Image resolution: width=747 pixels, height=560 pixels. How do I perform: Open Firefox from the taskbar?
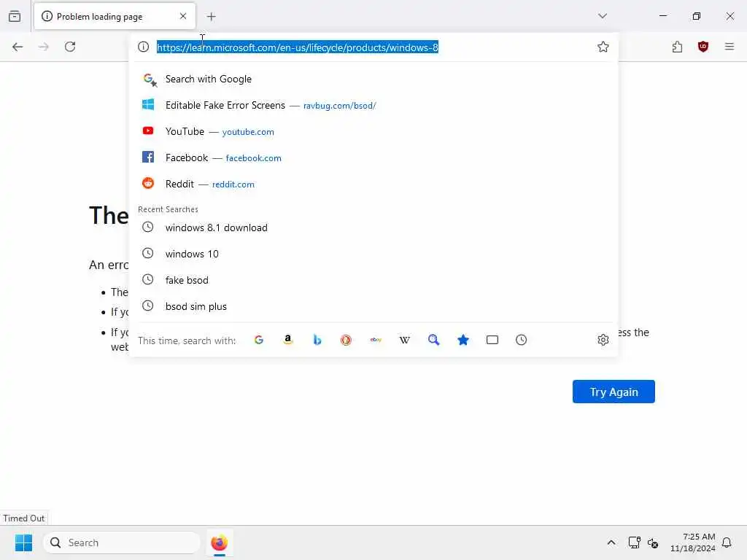219,542
